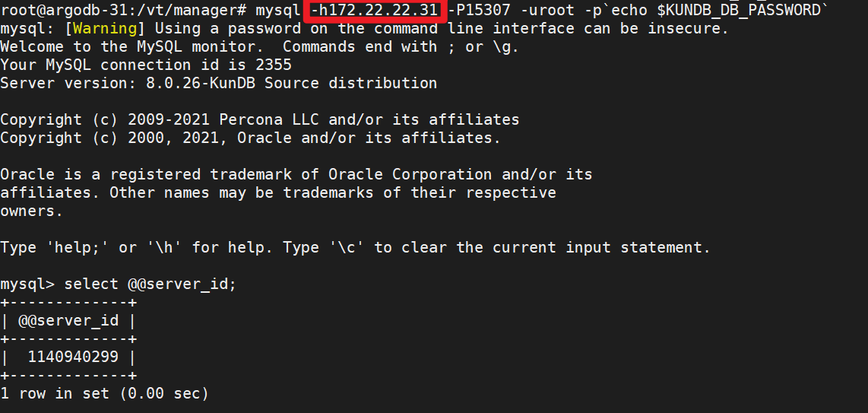Click the 'help;' text in the help hint
This screenshot has width=868, height=413.
pyautogui.click(x=81, y=247)
